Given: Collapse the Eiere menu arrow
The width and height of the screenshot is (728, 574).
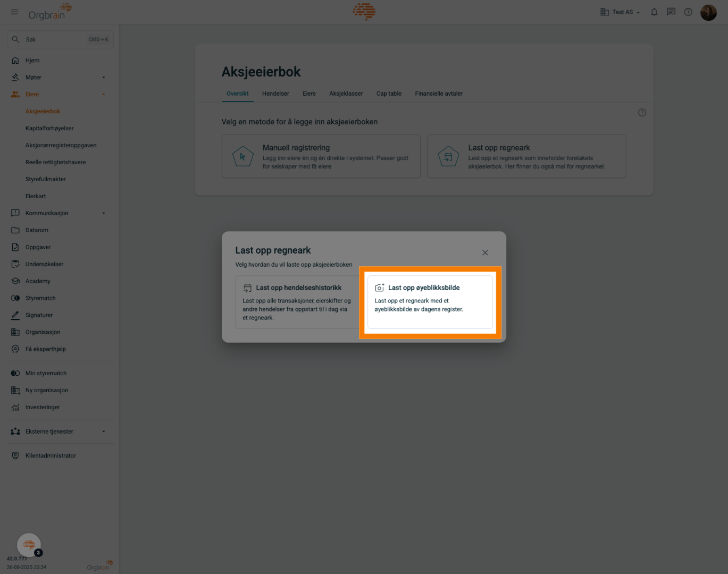Looking at the screenshot, I should (x=104, y=95).
